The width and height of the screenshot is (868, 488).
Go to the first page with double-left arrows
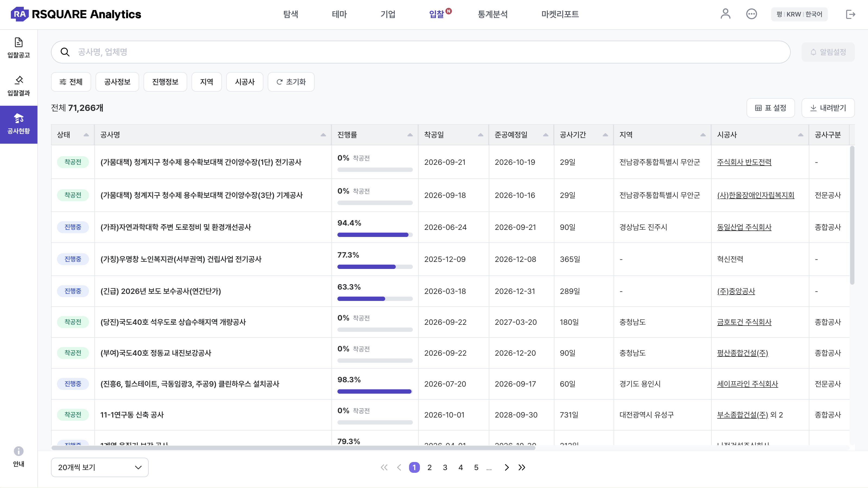(x=384, y=467)
